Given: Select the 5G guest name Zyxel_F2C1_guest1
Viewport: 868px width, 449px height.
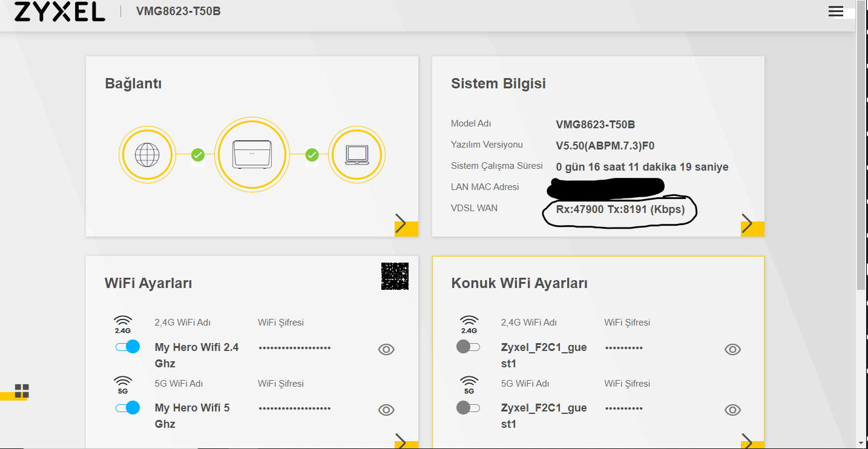Looking at the screenshot, I should coord(544,416).
